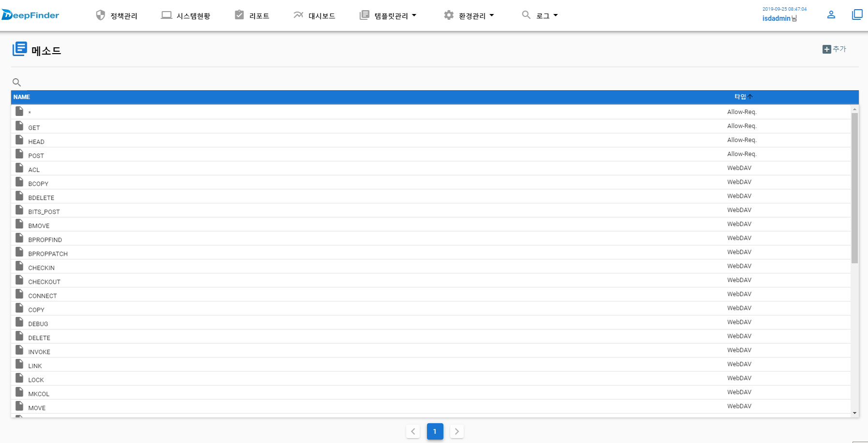The width and height of the screenshot is (868, 443).
Task: Go to the previous page arrow
Action: (413, 431)
